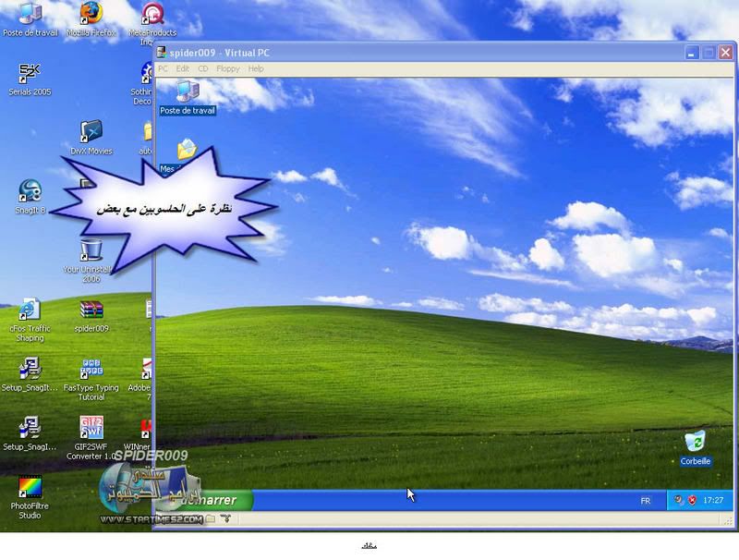The image size is (739, 560).
Task: Open the DivX Movies folder shortcut
Action: pyautogui.click(x=91, y=138)
